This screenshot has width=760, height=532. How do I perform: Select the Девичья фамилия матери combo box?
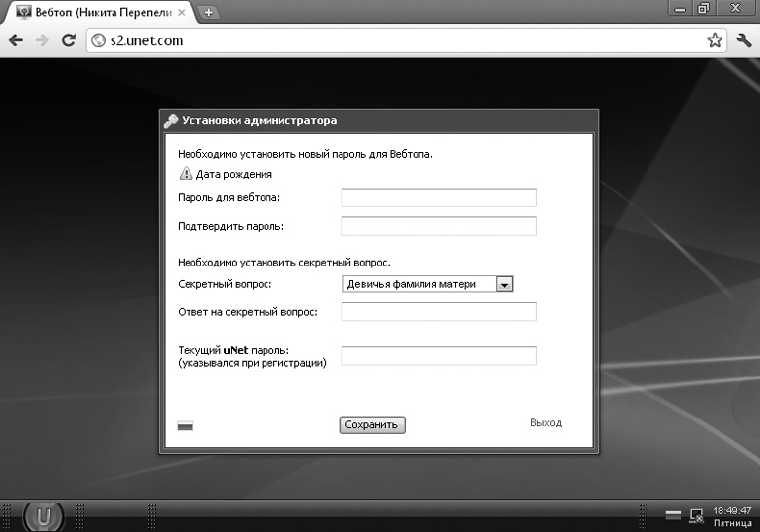[x=427, y=284]
